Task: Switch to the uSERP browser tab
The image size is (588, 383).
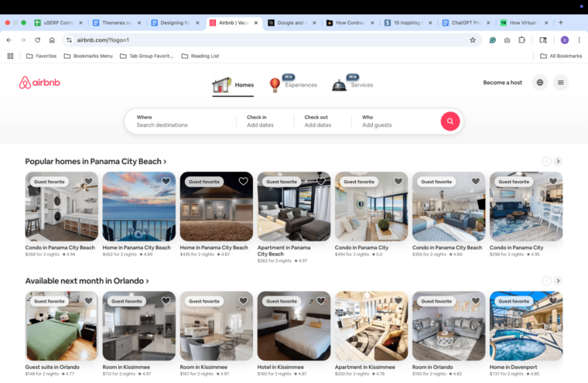Action: click(58, 23)
